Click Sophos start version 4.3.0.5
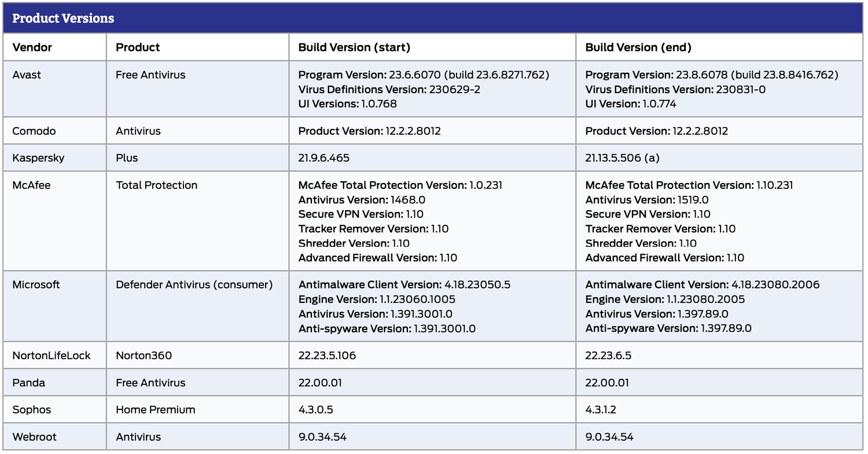This screenshot has width=868, height=454. (x=315, y=410)
